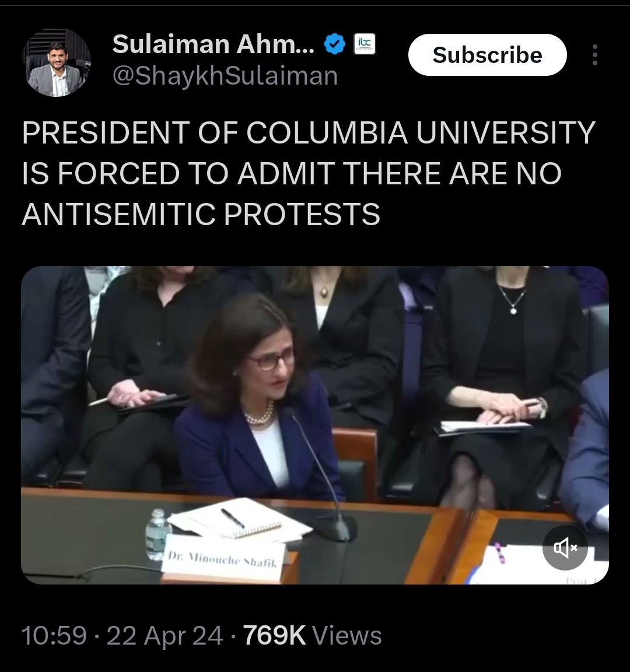Open Sulaiman Ahmed's profile avatar
Screen dimensions: 630x672
(x=56, y=62)
